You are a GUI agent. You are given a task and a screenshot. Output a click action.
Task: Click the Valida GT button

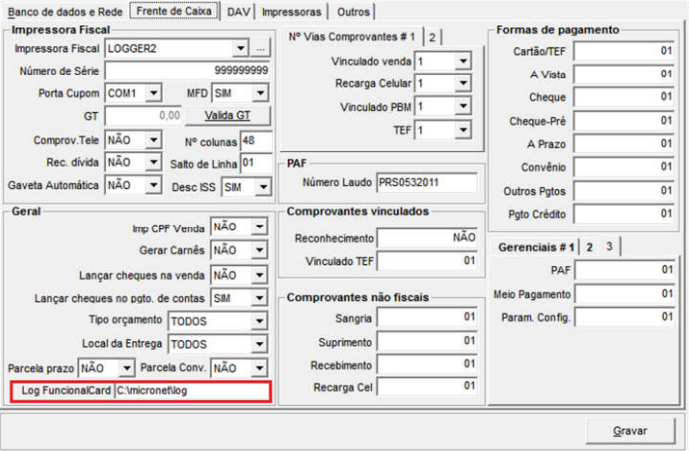(236, 116)
